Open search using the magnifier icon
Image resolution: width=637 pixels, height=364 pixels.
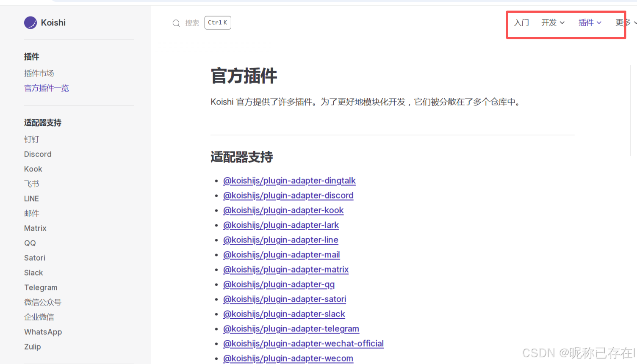(176, 23)
